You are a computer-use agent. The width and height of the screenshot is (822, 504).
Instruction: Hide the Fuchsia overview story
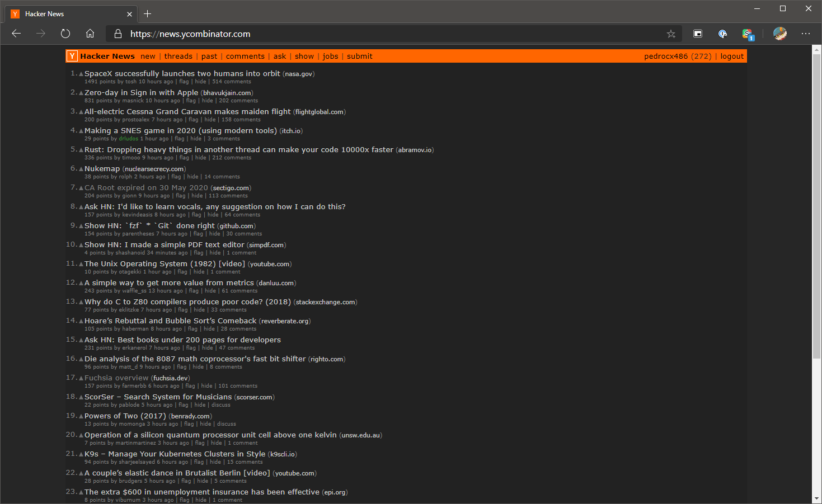(206, 385)
